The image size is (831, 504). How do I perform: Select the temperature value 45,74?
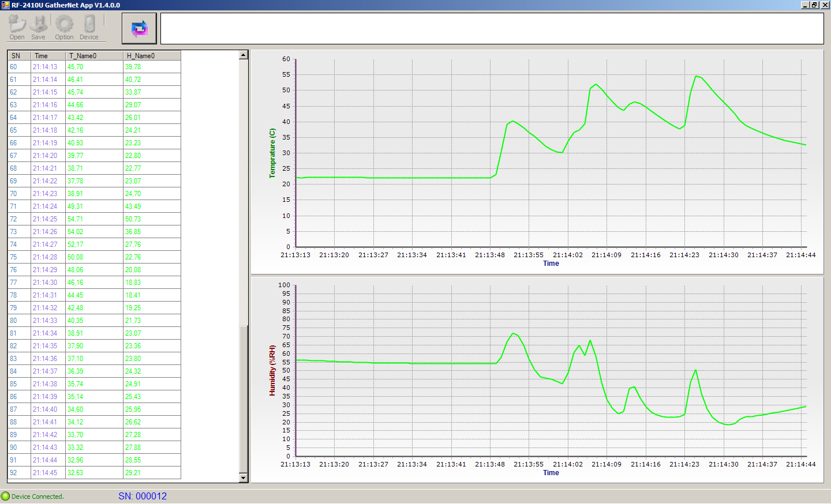(x=94, y=92)
